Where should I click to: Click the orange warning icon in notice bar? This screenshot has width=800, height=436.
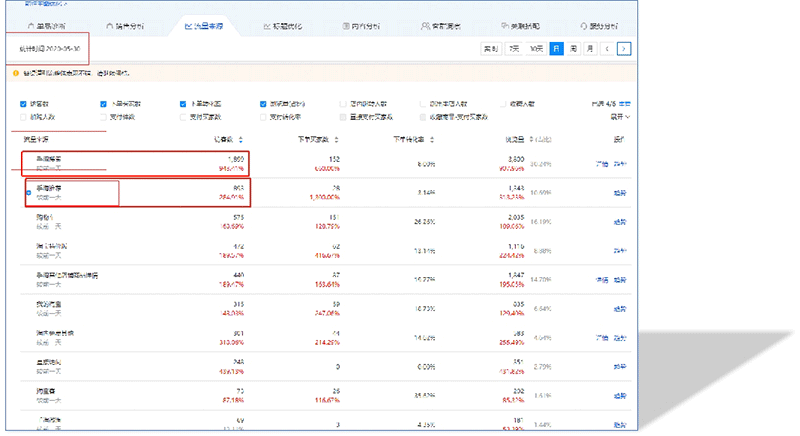tap(17, 73)
